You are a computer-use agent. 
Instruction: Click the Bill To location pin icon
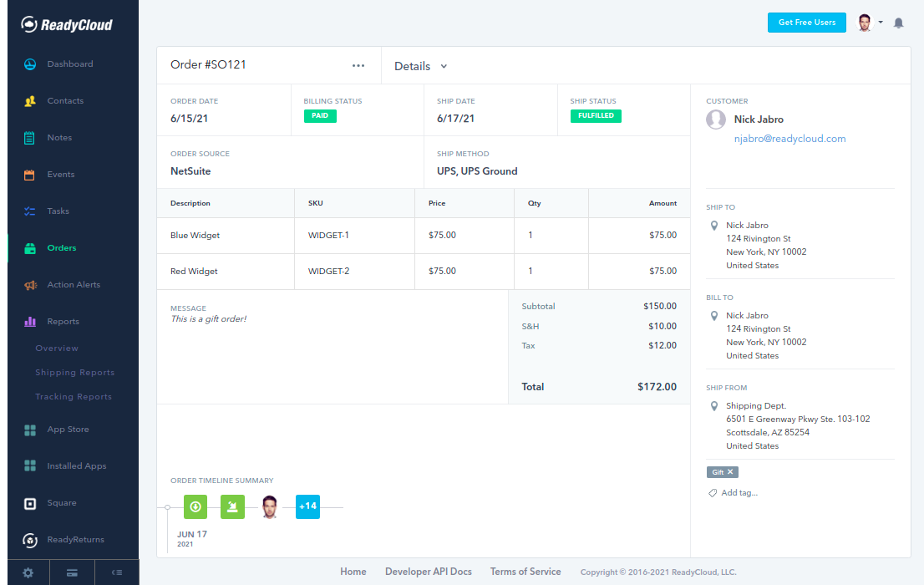(714, 316)
